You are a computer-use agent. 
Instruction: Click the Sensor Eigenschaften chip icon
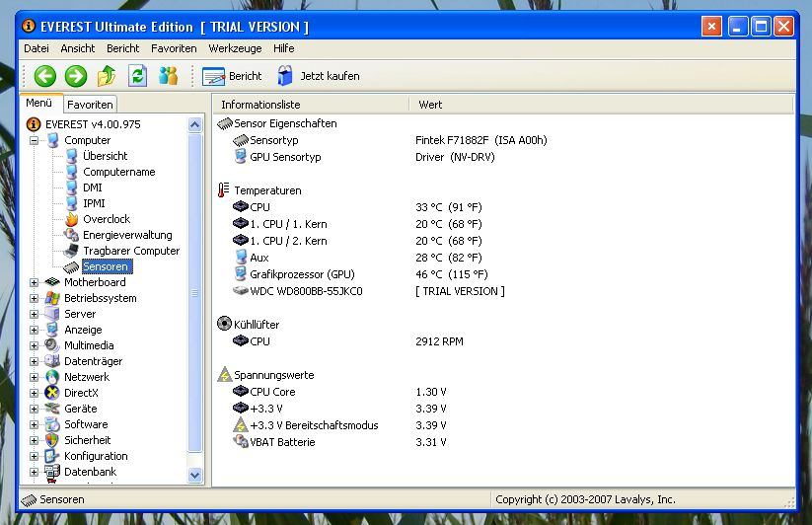click(225, 123)
